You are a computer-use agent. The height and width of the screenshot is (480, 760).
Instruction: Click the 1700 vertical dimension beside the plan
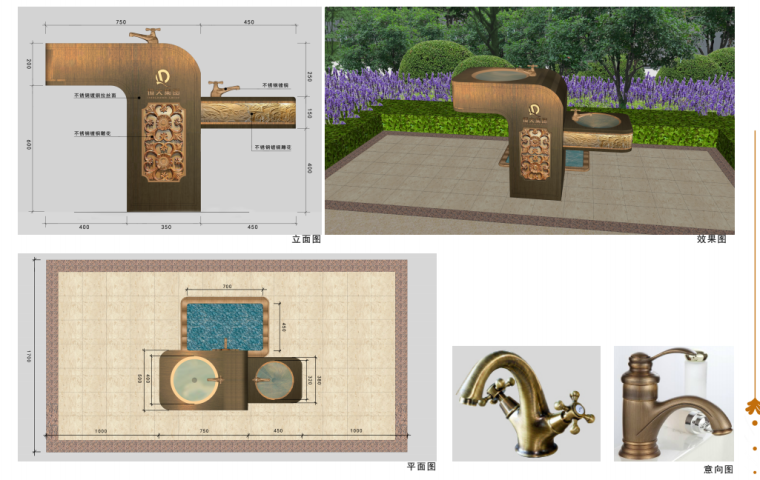pos(31,356)
